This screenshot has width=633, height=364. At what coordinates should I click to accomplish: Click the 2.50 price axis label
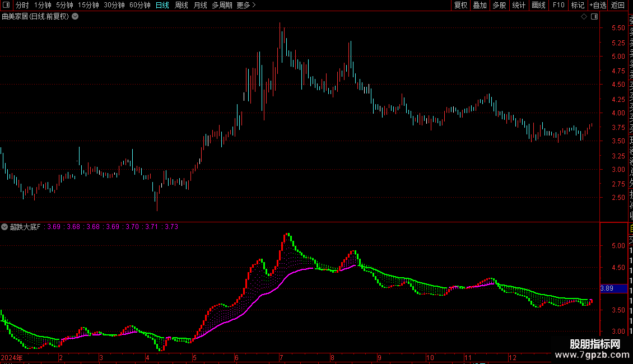pyautogui.click(x=618, y=197)
